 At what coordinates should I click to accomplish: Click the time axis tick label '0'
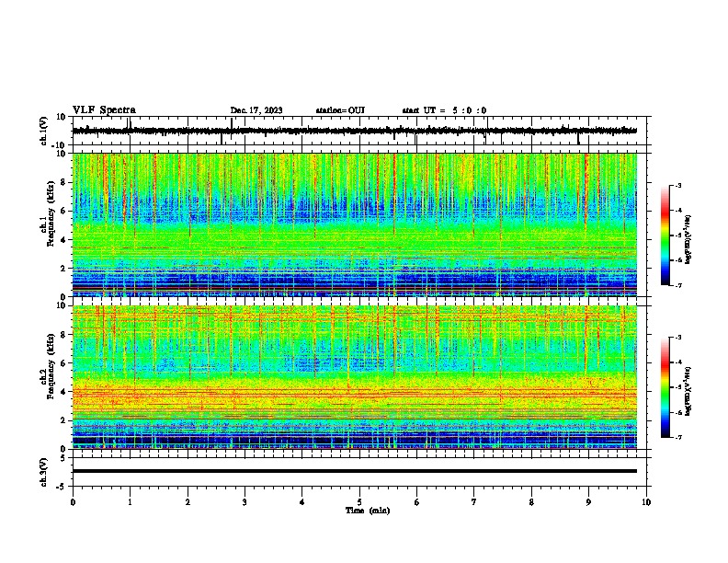click(73, 502)
